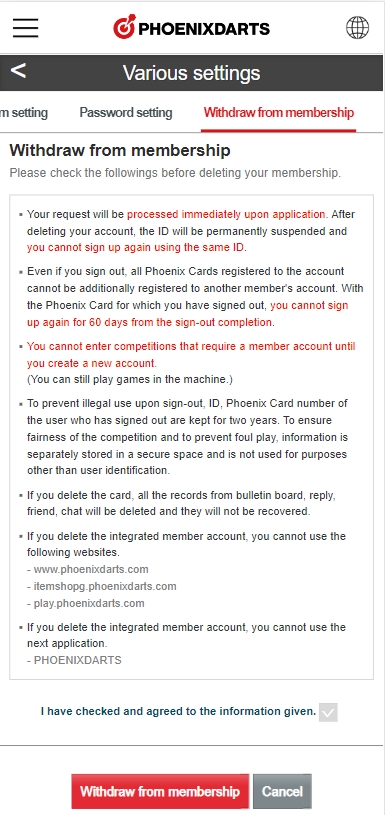Go back using the arrow beside Various settings

click(18, 71)
